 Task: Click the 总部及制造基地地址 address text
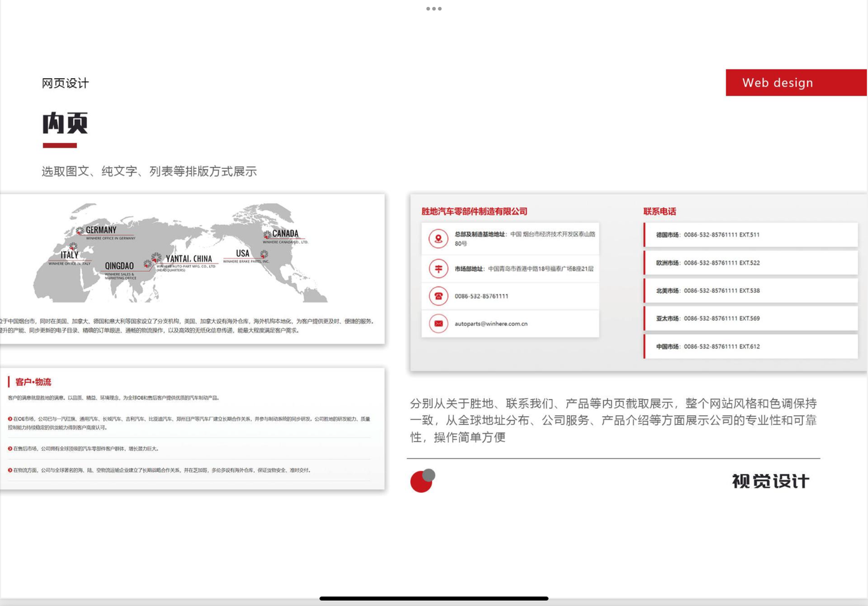tap(525, 239)
